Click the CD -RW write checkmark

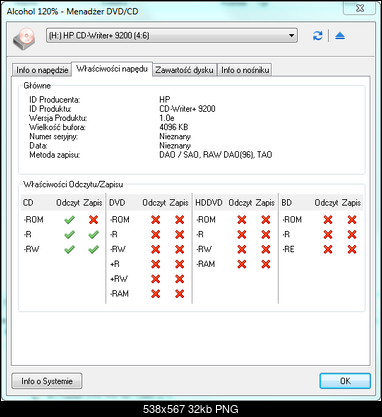click(94, 249)
